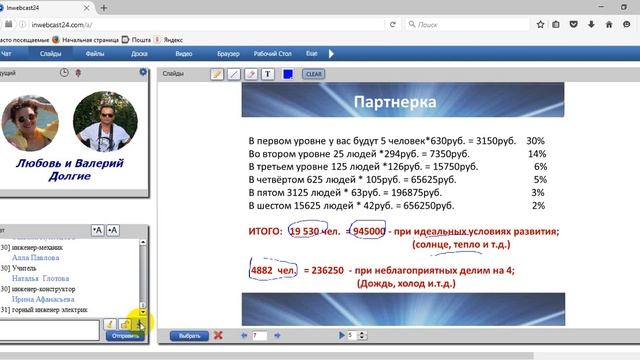
Task: Select the eraser tool
Action: coord(251,74)
